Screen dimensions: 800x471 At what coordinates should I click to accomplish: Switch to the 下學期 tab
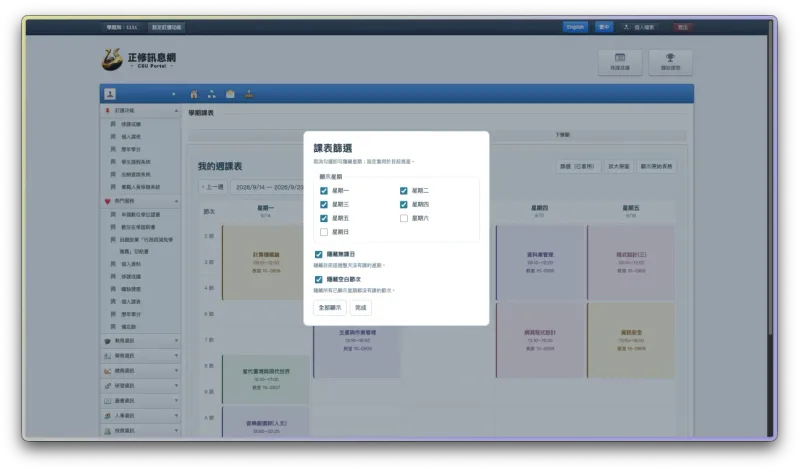[562, 135]
